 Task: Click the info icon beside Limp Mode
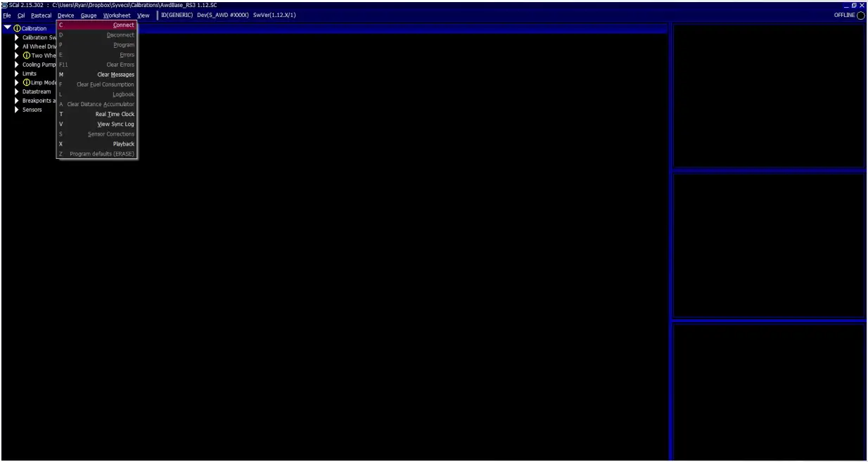[27, 82]
